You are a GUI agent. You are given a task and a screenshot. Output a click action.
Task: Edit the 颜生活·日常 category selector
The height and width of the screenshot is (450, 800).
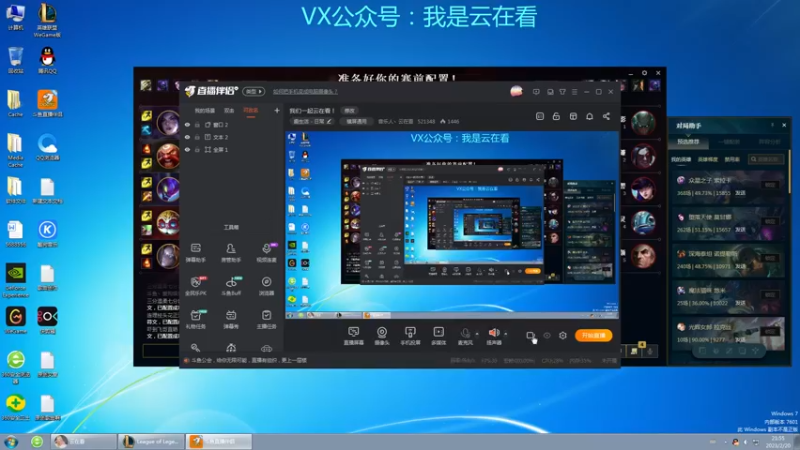312,121
